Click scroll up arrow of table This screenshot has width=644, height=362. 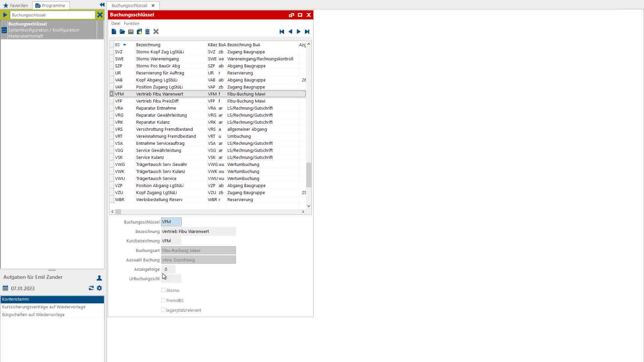pyautogui.click(x=309, y=44)
